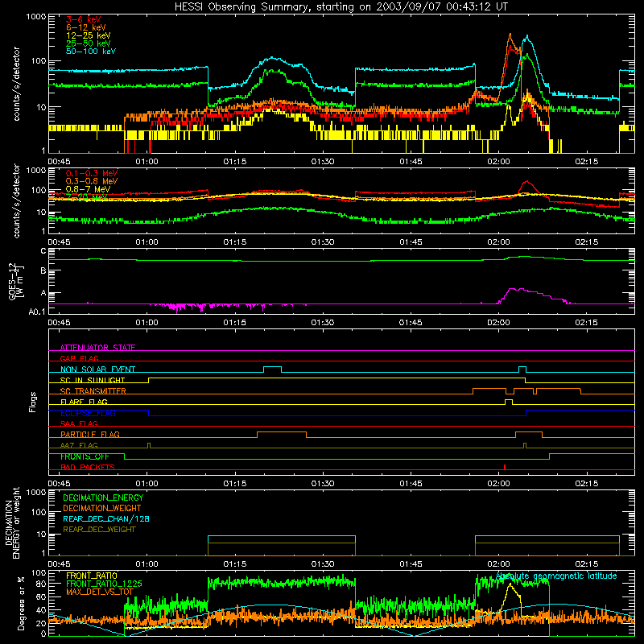Click the 01:15 tick label under the Flags panel
Viewport: 644px width, 644px height.
tap(235, 484)
